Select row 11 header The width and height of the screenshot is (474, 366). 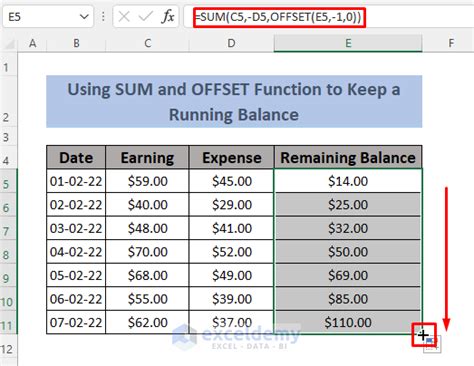8,322
